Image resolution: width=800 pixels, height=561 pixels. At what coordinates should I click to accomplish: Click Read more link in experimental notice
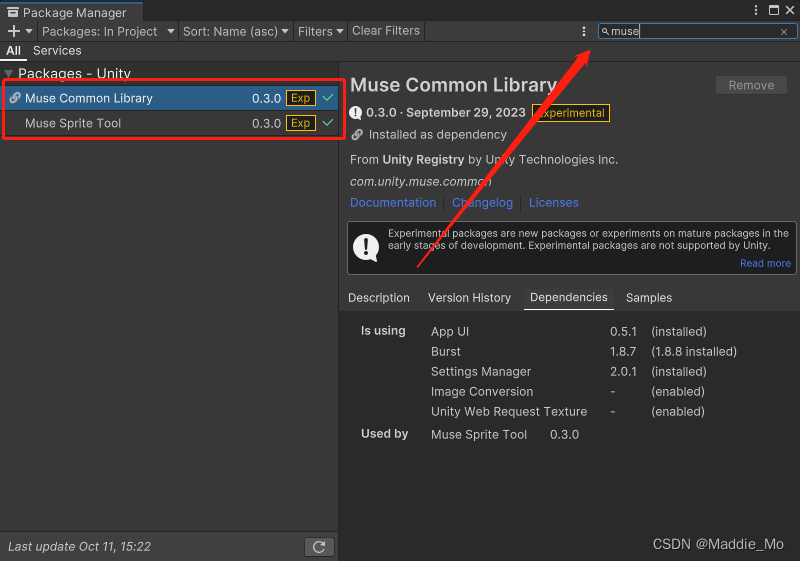(765, 263)
